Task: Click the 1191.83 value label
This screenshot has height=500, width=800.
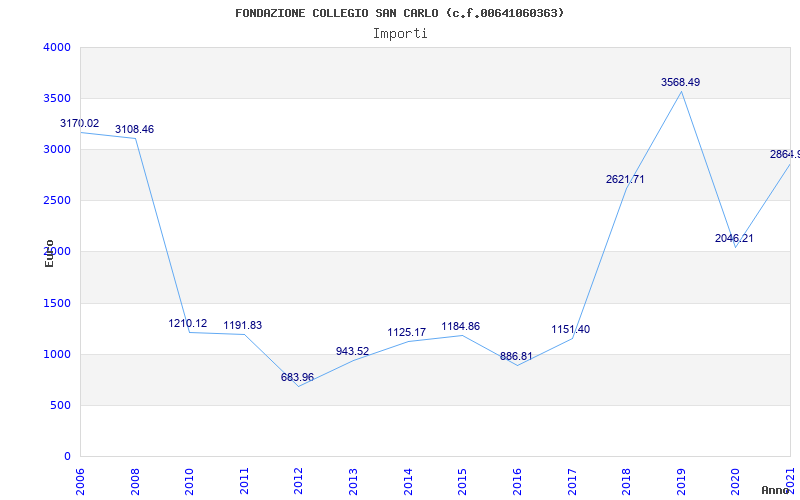Action: pyautogui.click(x=242, y=326)
